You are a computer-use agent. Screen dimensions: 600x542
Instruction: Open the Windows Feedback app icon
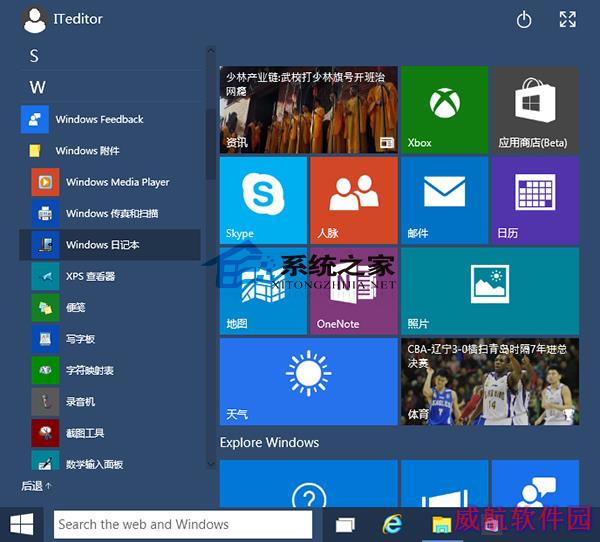pyautogui.click(x=35, y=119)
